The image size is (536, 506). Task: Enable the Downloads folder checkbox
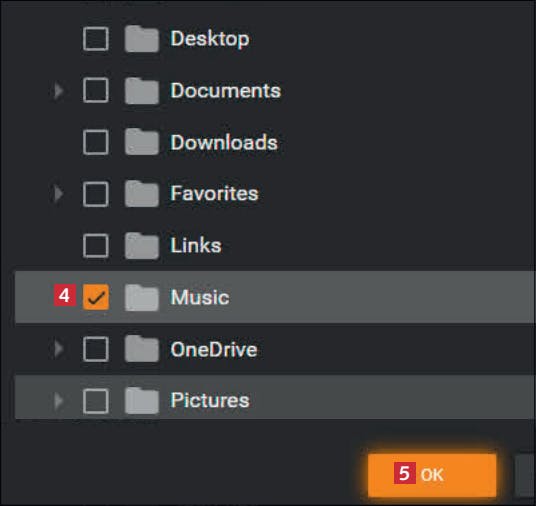pyautogui.click(x=96, y=142)
